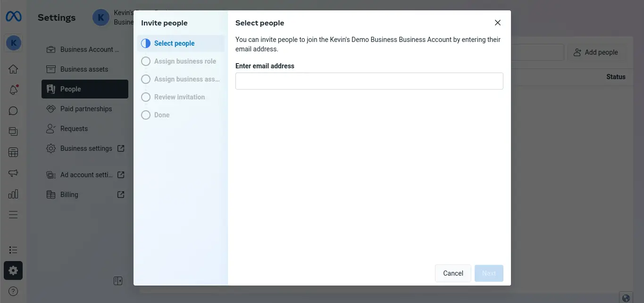This screenshot has width=644, height=303.
Task: Click the Meta logo icon
Action: click(x=13, y=17)
